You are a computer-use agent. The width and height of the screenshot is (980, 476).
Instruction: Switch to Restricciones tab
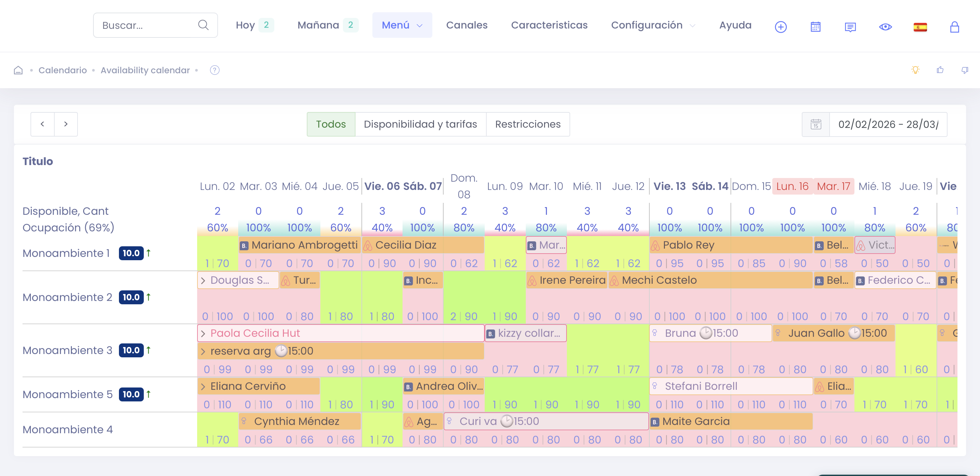[527, 124]
